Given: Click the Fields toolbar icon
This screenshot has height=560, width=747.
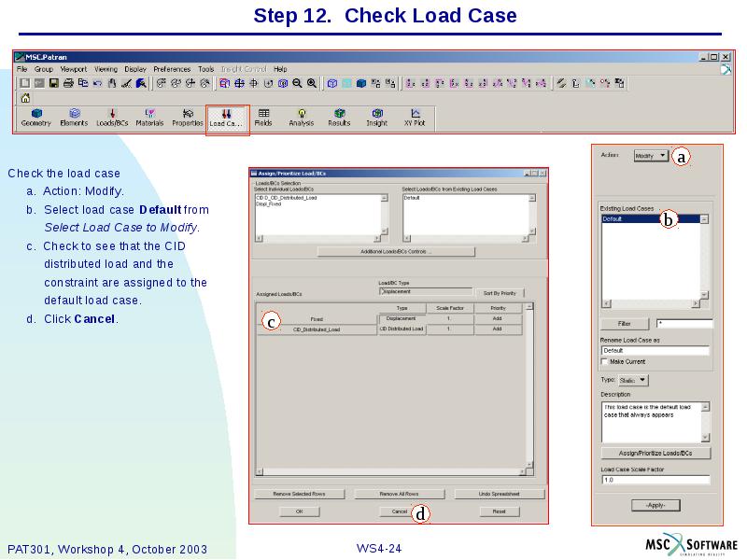Looking at the screenshot, I should tap(264, 117).
